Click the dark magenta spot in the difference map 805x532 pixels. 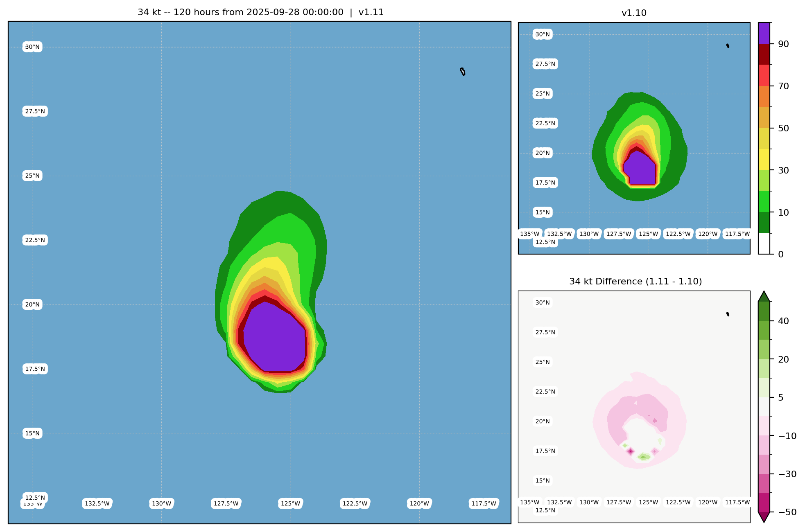point(631,451)
